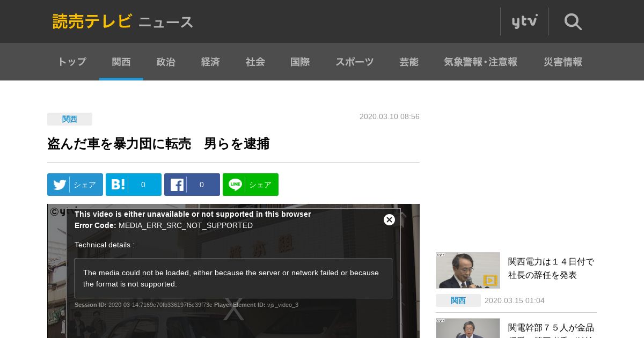The height and width of the screenshot is (338, 644).
Task: Open the 国際 news section
Action: pos(300,62)
